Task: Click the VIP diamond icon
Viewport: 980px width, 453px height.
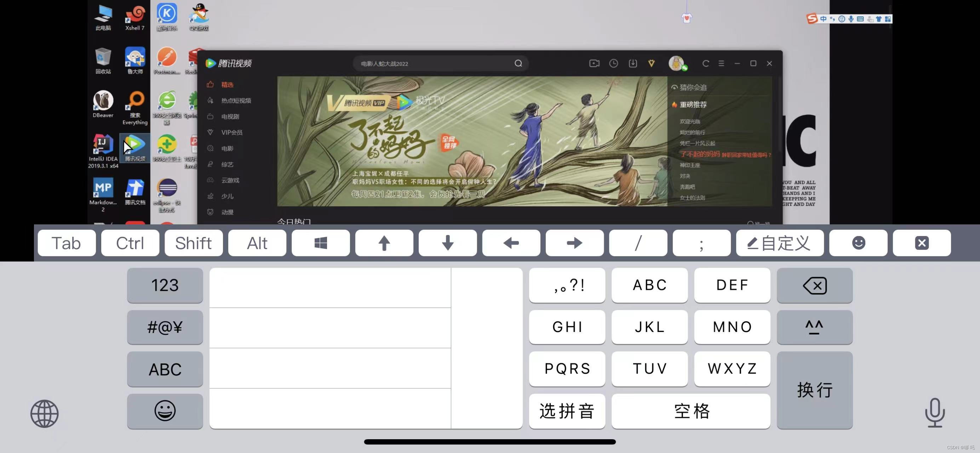Action: point(651,63)
